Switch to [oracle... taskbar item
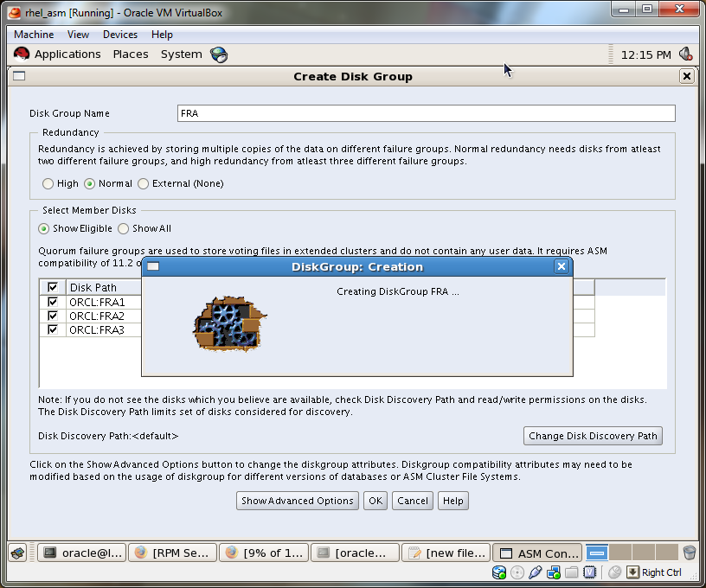706x588 pixels. click(355, 553)
